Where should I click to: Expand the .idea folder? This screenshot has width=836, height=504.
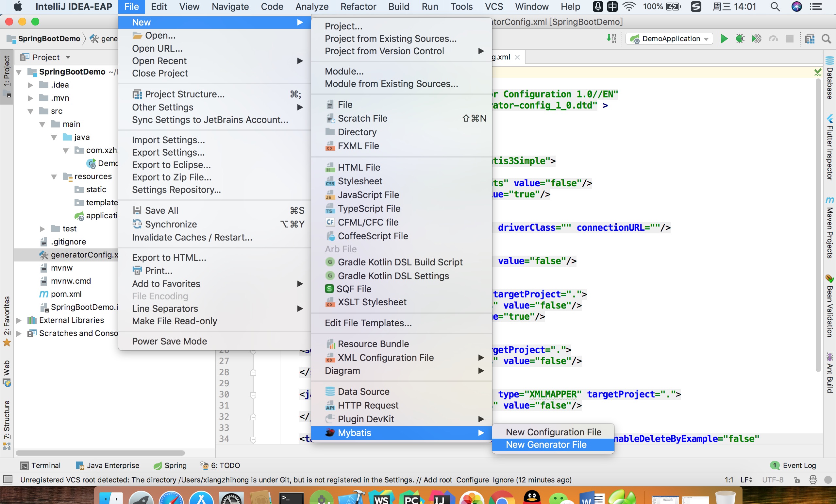click(30, 85)
